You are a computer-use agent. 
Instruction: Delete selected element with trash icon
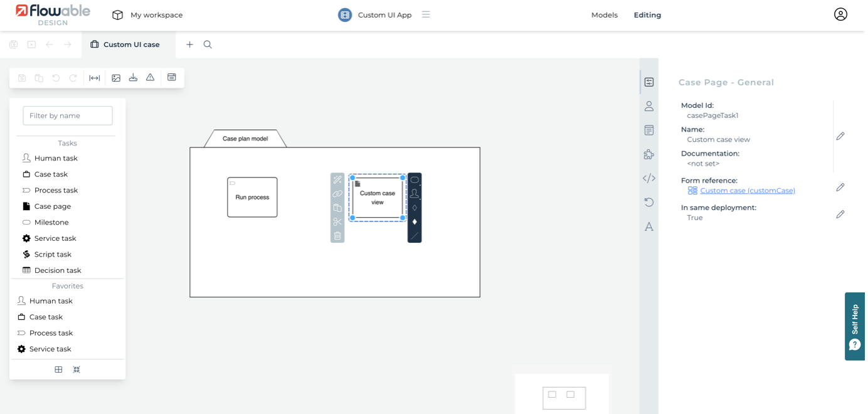click(x=337, y=236)
